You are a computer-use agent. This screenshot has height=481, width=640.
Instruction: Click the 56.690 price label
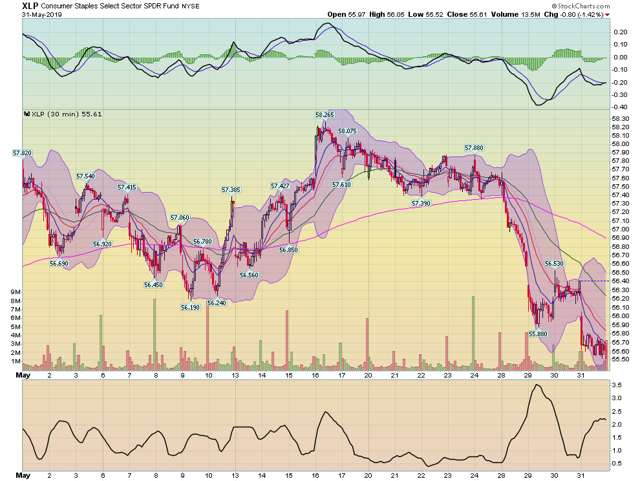tap(59, 264)
